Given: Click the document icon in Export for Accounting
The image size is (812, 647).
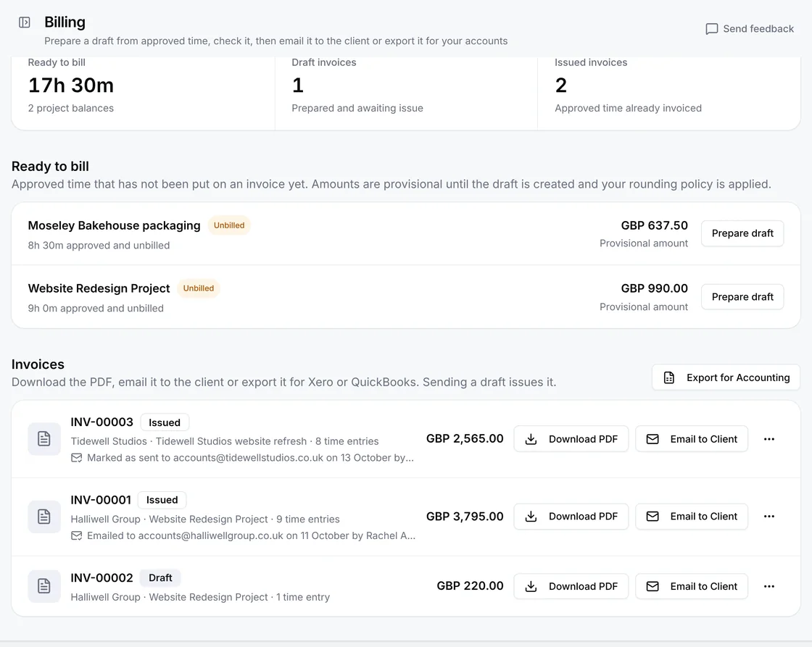Looking at the screenshot, I should (x=669, y=378).
